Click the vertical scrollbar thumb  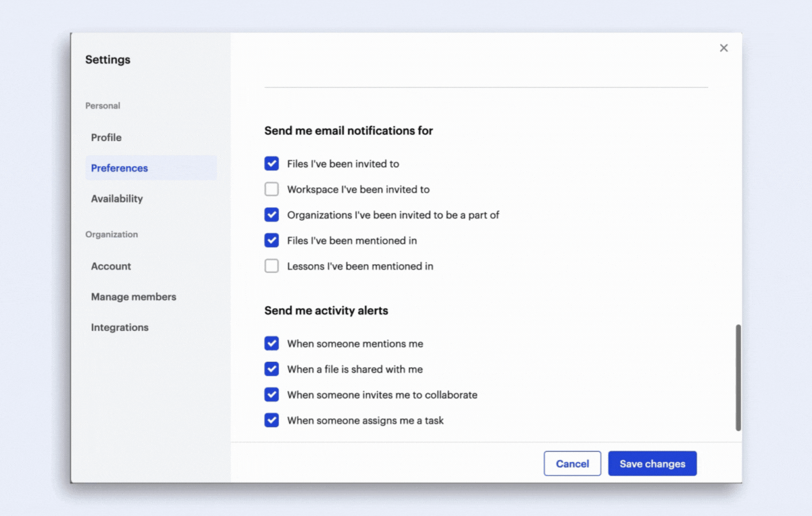[738, 377]
